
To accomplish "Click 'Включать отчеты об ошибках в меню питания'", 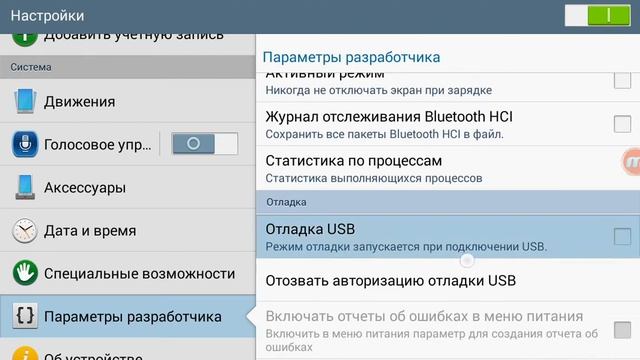I will [424, 316].
